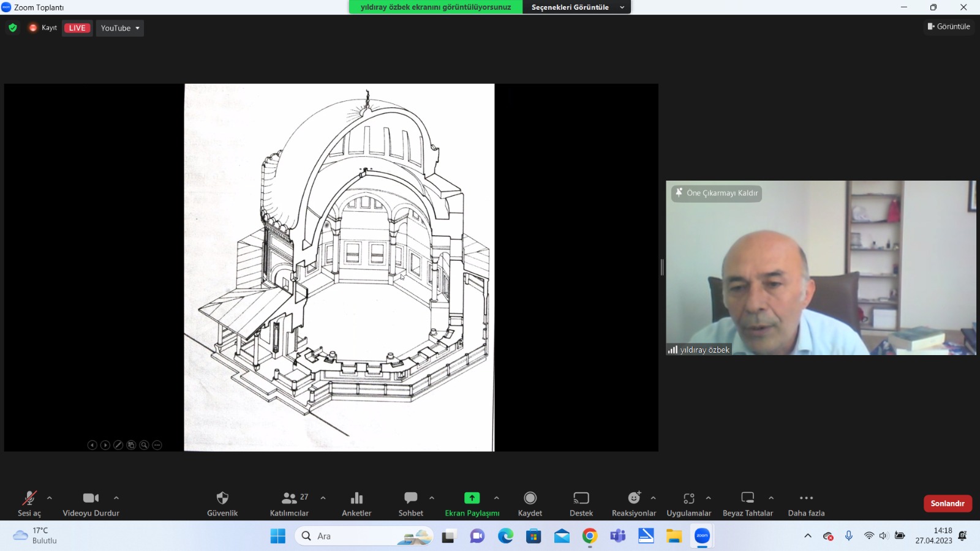Open Task View in taskbar
Image resolution: width=980 pixels, height=551 pixels.
click(x=450, y=536)
